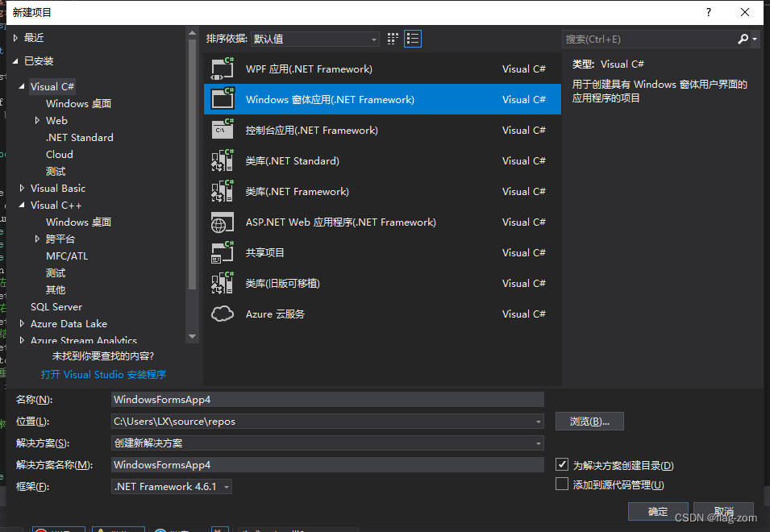770x532 pixels.
Task: Click the 类库(旧版可移植) template icon
Action: click(223, 283)
